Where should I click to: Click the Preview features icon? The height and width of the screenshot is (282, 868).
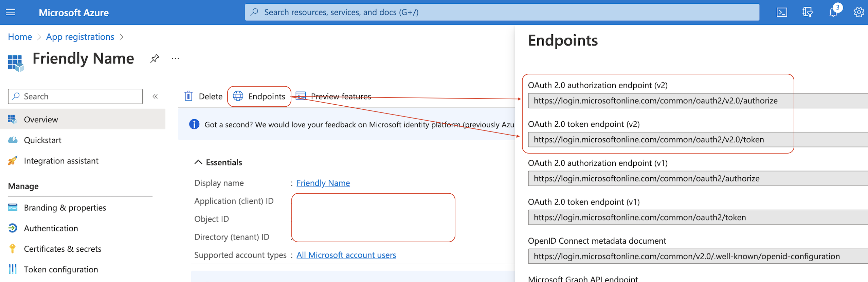(301, 96)
